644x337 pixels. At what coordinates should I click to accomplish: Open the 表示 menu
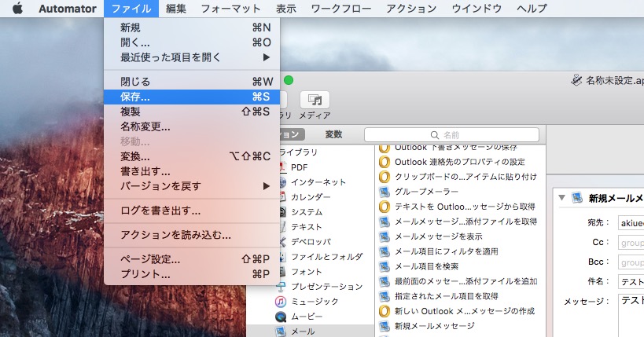286,9
